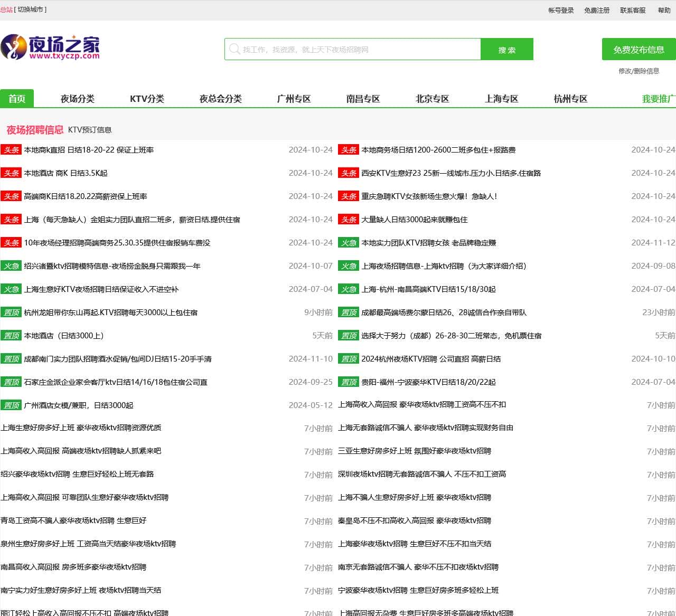This screenshot has height=616, width=676.
Task: Open the 免费注册 link
Action: click(x=597, y=10)
